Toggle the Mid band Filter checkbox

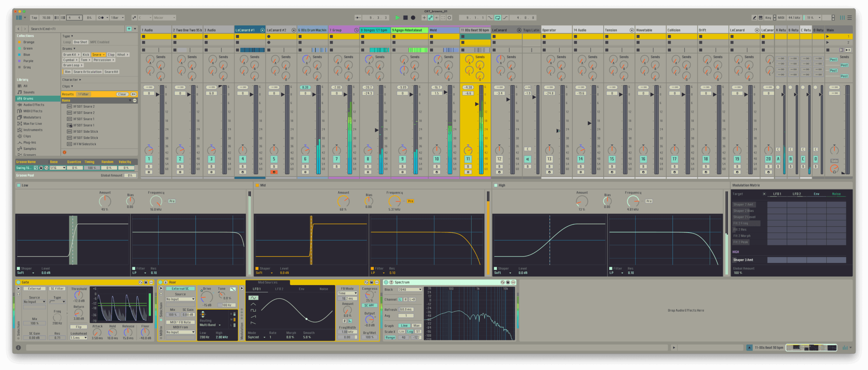pos(372,269)
